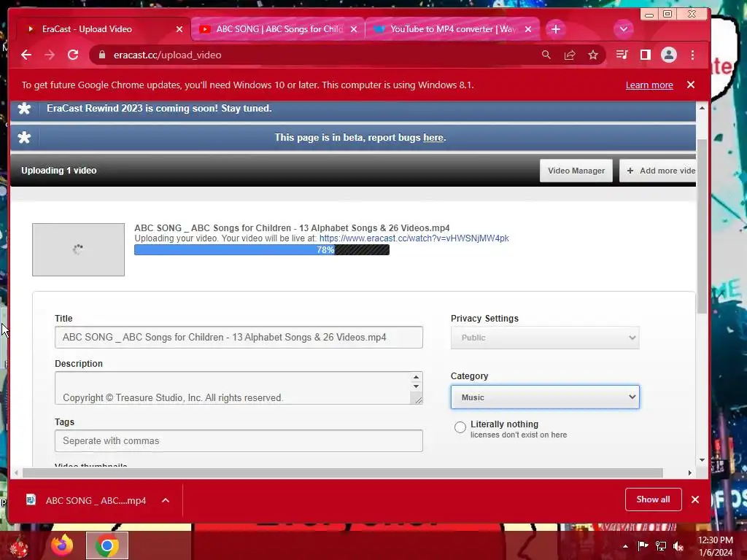This screenshot has height=560, width=747.
Task: Click the horizontal scrollbar right arrow
Action: [x=690, y=472]
